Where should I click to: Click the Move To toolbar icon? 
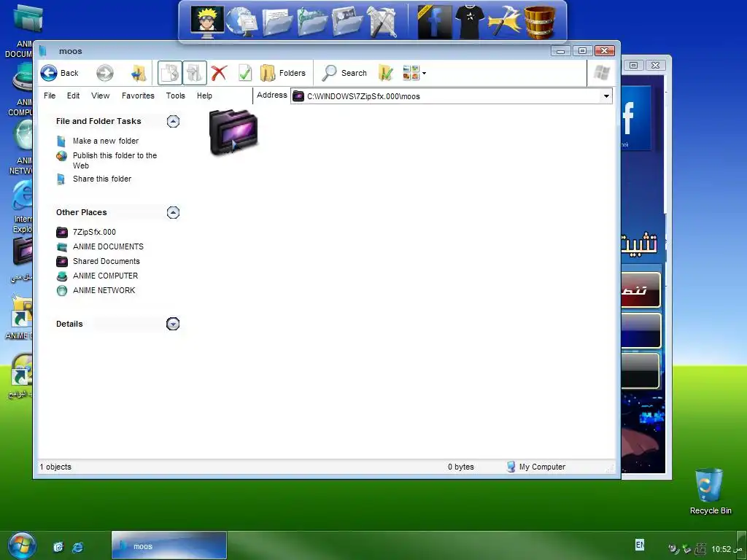click(x=194, y=73)
